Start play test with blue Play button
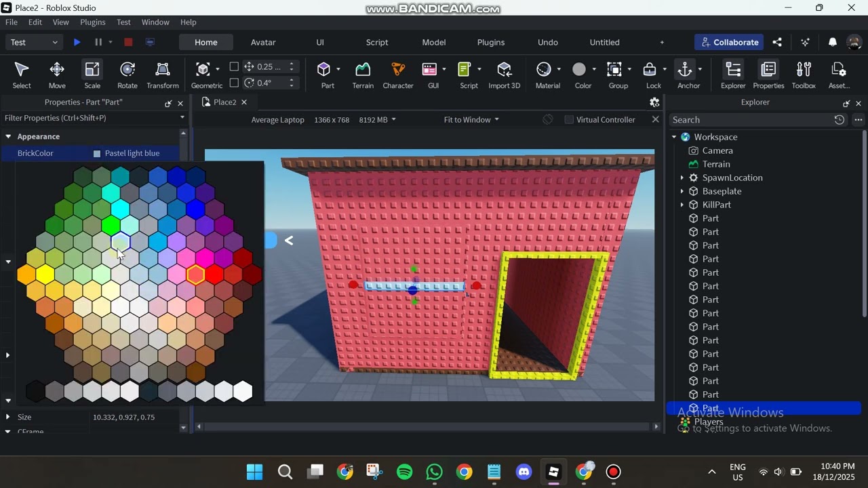The image size is (868, 488). pyautogui.click(x=77, y=42)
